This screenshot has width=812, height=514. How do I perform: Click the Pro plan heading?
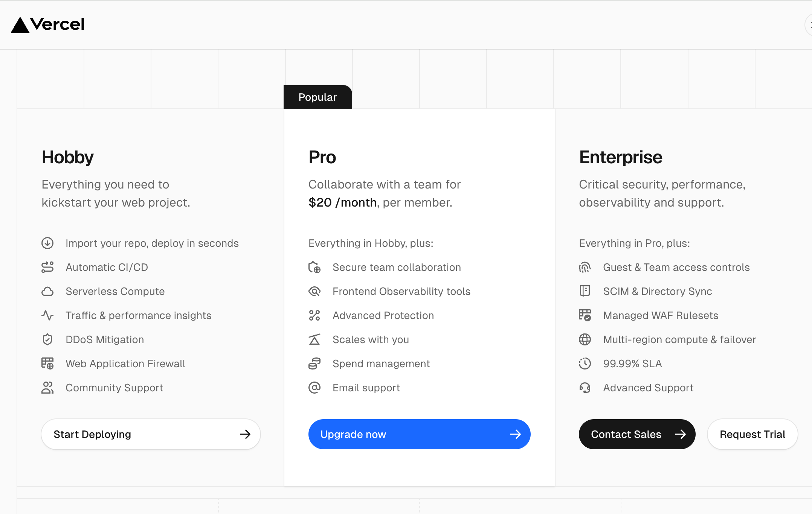[x=322, y=157]
